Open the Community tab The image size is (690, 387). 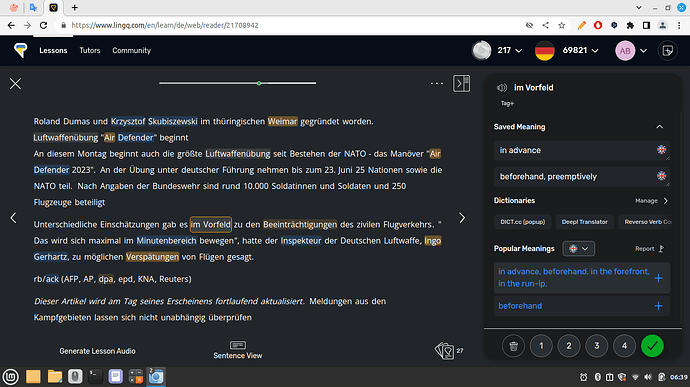[132, 51]
